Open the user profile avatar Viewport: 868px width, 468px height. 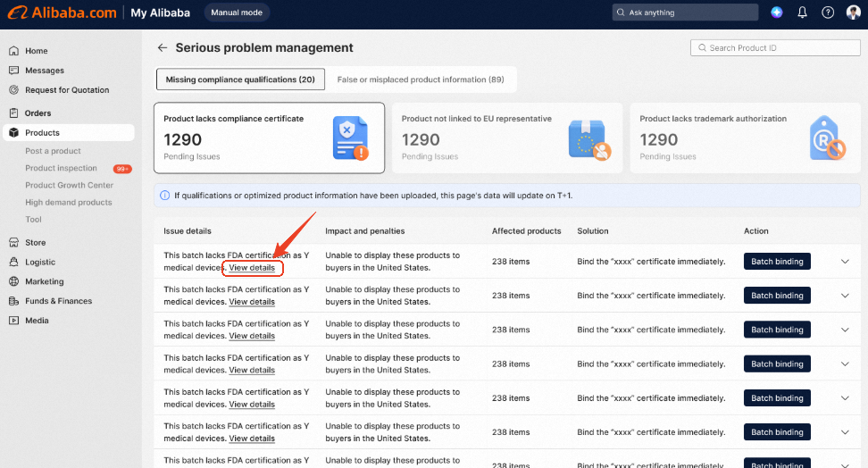853,13
